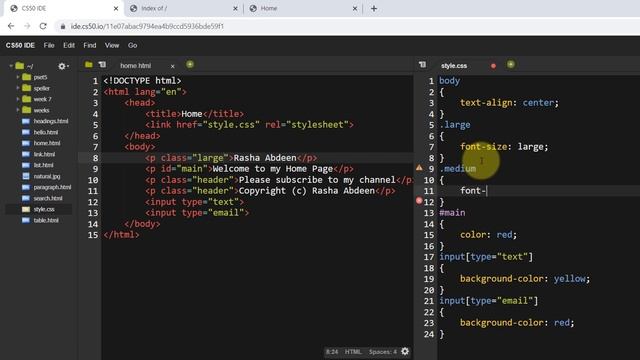The width and height of the screenshot is (640, 360).
Task: Click 'text-align' on style.css line 3
Action: pyautogui.click(x=486, y=103)
